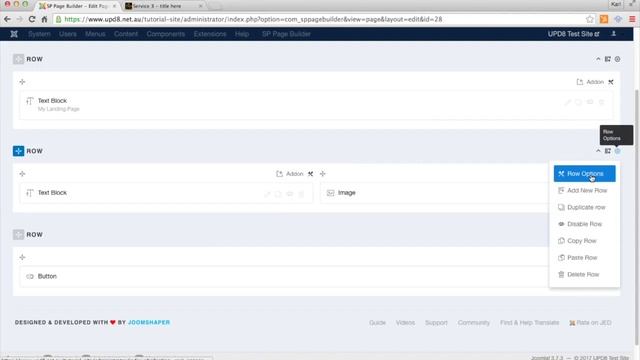Edit the My Landing Page text block (pencil)
640x360 pixels.
click(567, 102)
